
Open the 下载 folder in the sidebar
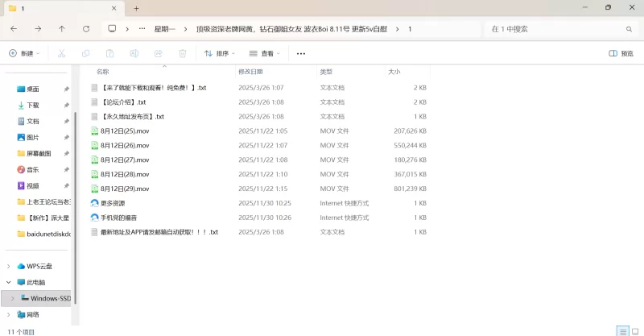tap(32, 105)
